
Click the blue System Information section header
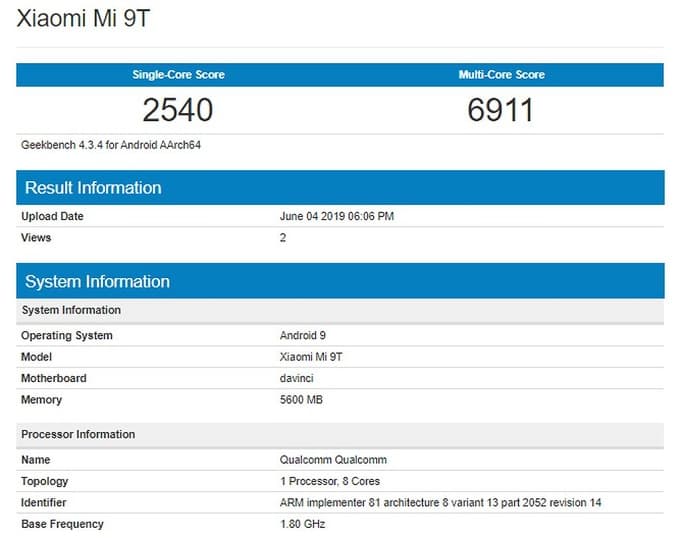click(x=340, y=281)
